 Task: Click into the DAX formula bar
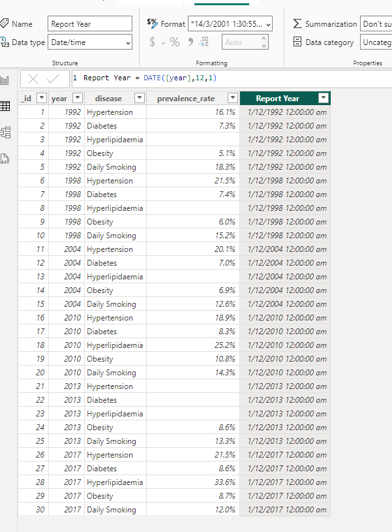(x=232, y=78)
